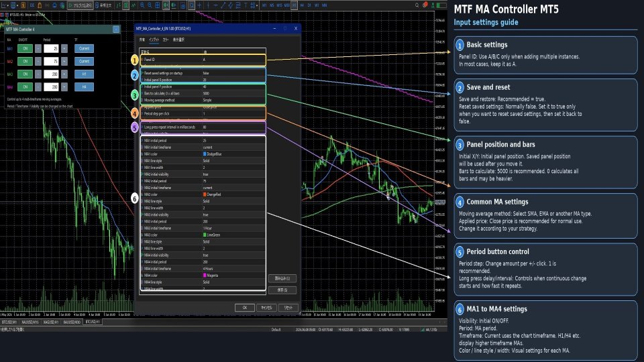
Task: Open the chart type icon at toolbar start
Action: 4,5
